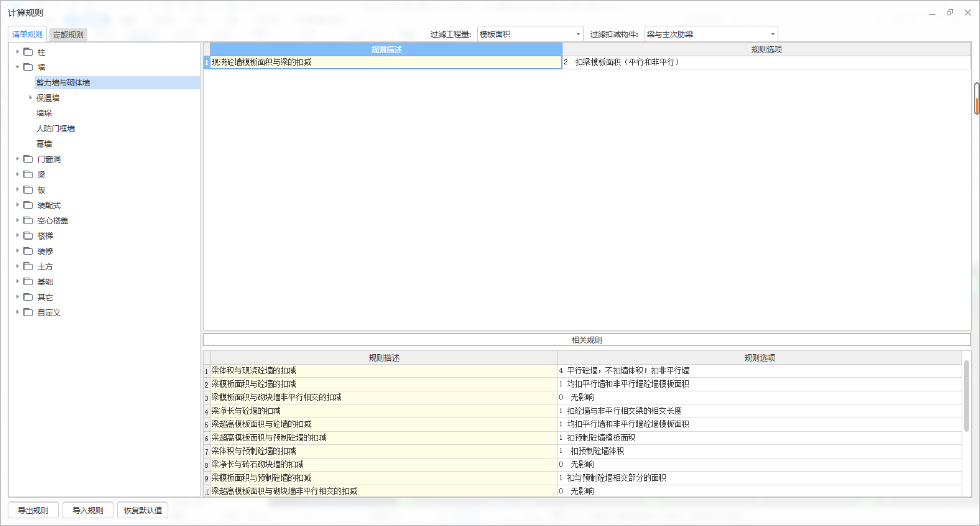Click the folder icon next to 装修
The image size is (980, 526).
click(x=28, y=251)
